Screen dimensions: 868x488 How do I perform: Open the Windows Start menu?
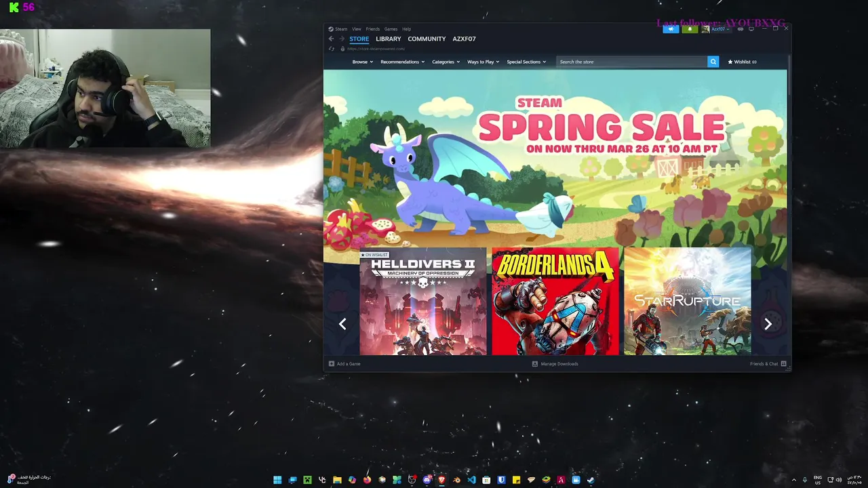tap(277, 480)
